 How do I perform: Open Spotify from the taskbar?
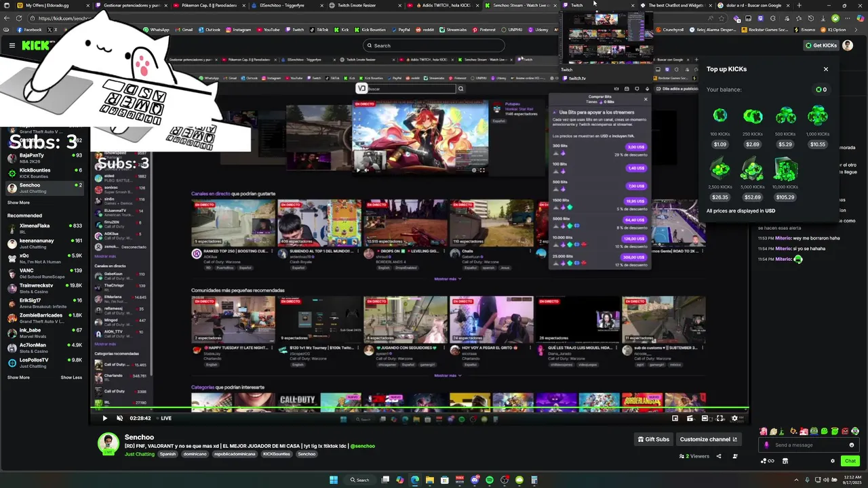[x=490, y=480]
